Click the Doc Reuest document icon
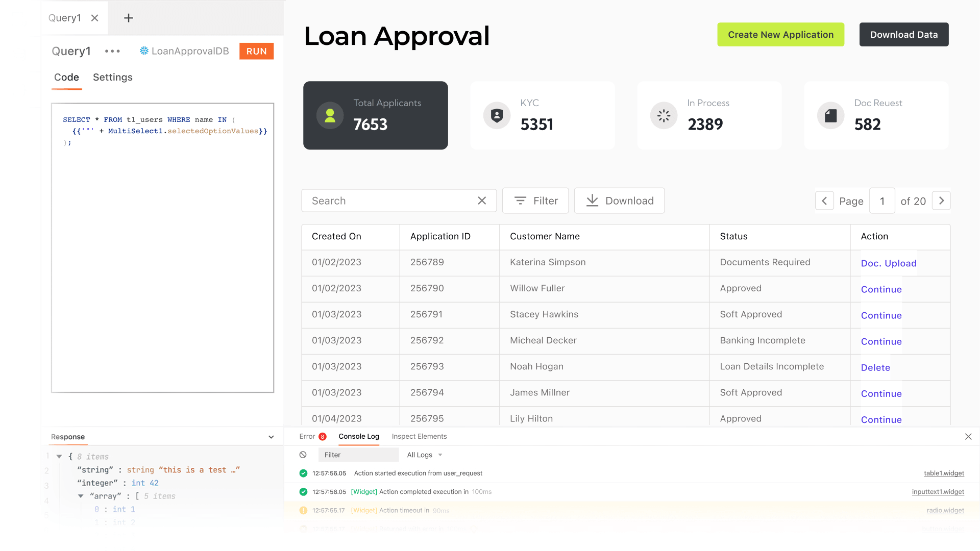 (830, 115)
